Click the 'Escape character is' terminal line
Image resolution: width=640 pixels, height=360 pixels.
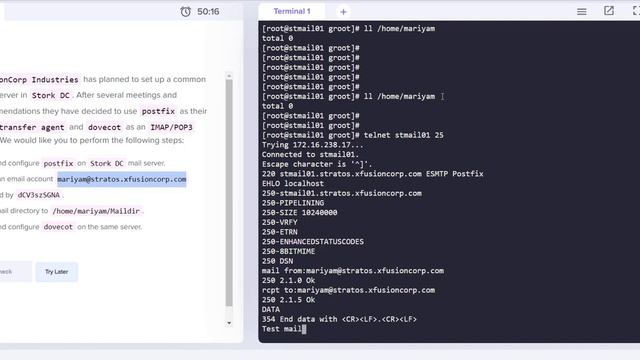click(x=317, y=164)
